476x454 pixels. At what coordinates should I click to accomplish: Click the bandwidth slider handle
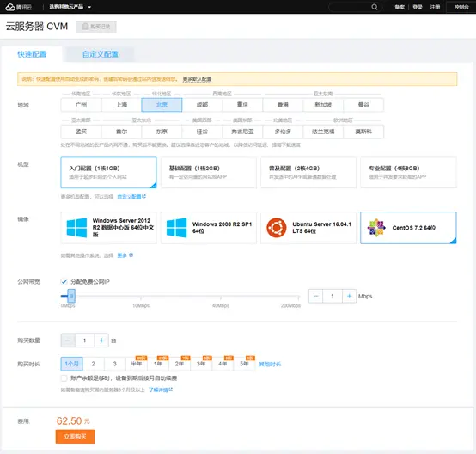pos(71,296)
